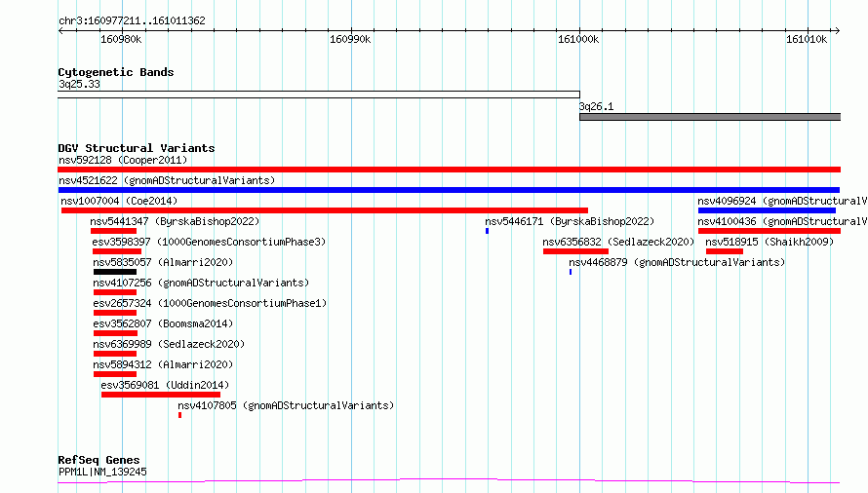The image size is (868, 493).
Task: Click the small blue mark under nsv5446171
Action: tap(487, 231)
